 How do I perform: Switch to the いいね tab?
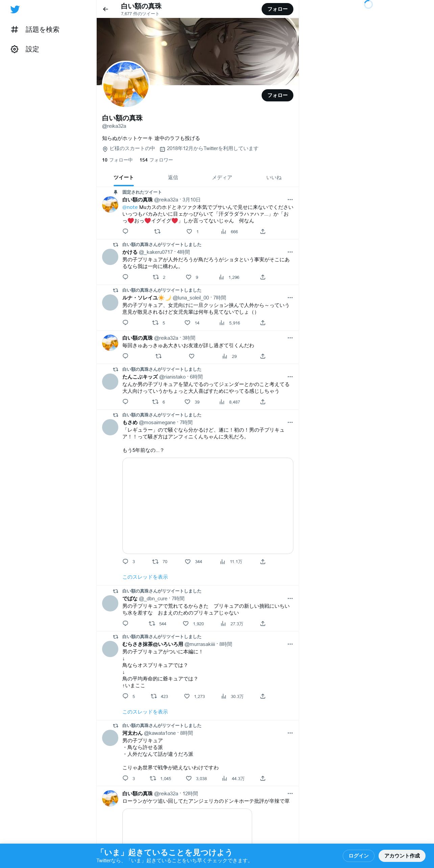coord(274,177)
